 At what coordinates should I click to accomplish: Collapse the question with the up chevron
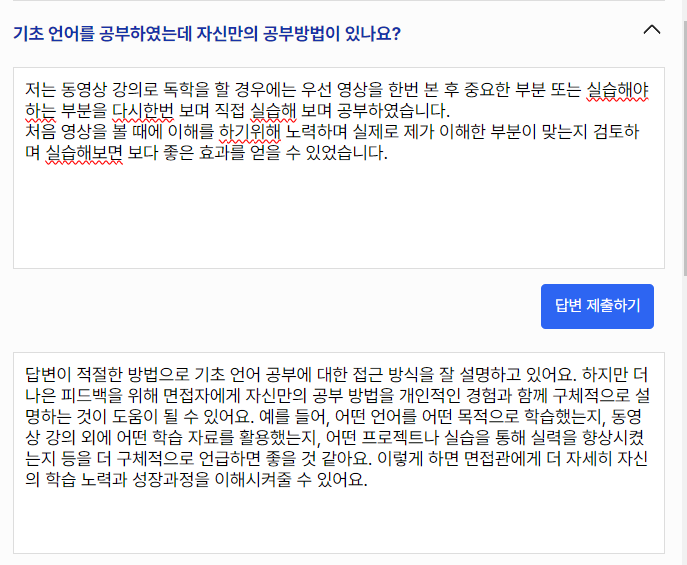click(x=652, y=30)
